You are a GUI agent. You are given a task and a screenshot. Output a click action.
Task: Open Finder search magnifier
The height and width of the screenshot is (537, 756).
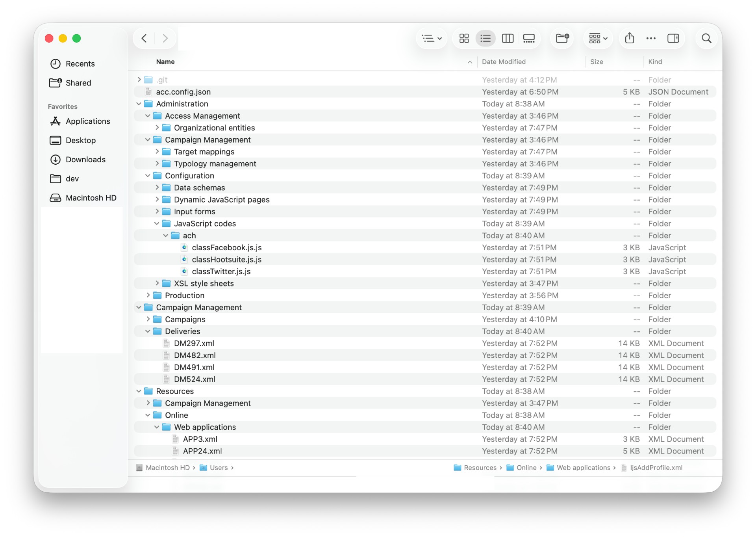point(706,38)
